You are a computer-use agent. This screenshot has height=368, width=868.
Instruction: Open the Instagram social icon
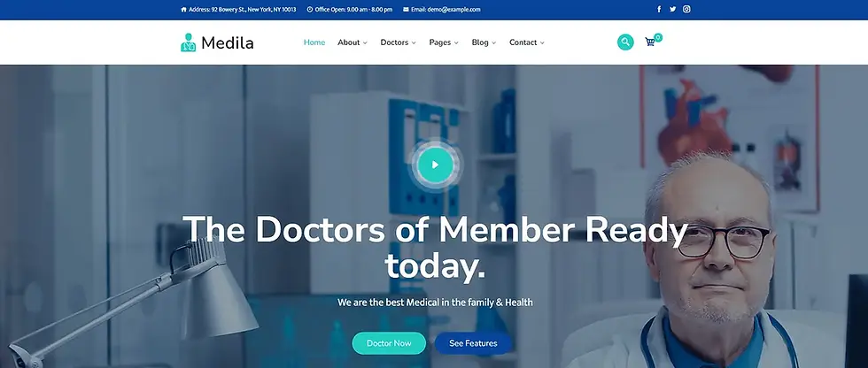(686, 10)
